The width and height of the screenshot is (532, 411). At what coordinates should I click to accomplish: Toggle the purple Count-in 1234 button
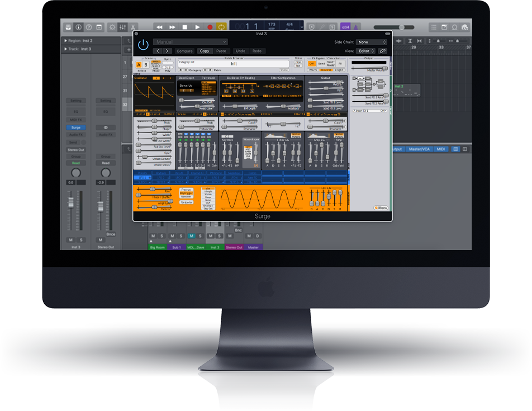[345, 27]
